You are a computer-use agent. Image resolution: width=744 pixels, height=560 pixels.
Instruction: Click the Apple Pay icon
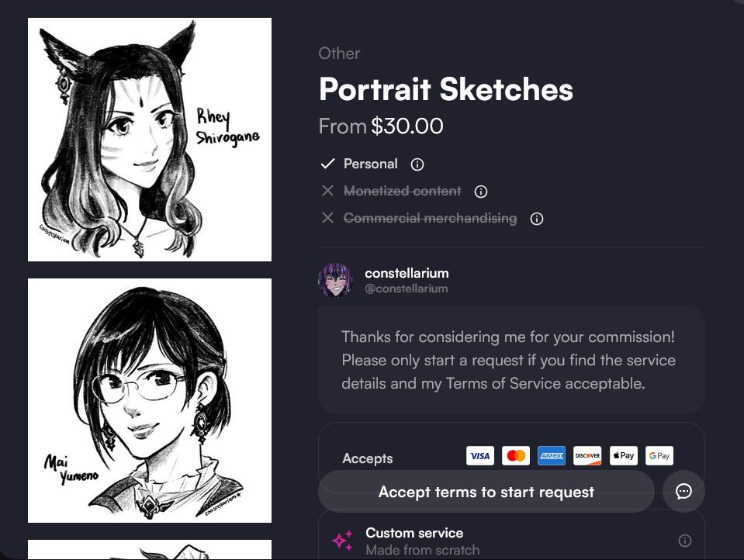pos(623,456)
